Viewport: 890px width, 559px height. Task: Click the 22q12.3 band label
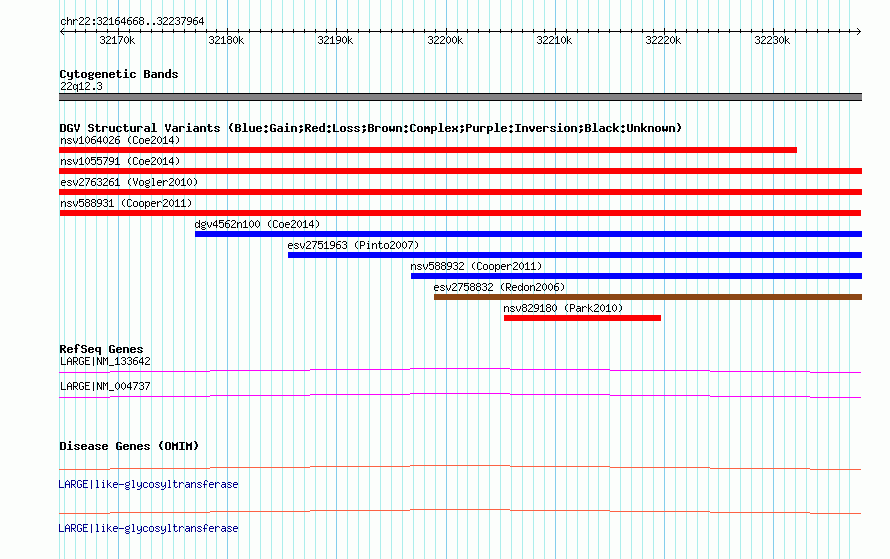[x=81, y=86]
